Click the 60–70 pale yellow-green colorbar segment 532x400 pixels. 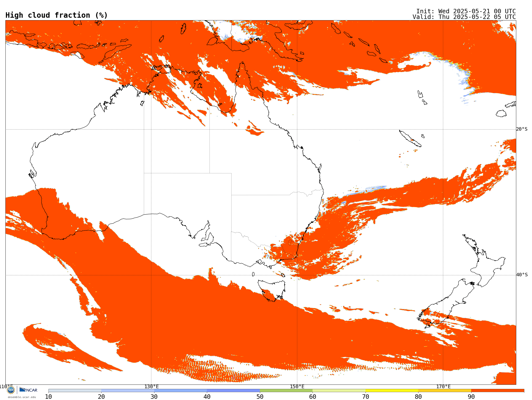coord(339,391)
